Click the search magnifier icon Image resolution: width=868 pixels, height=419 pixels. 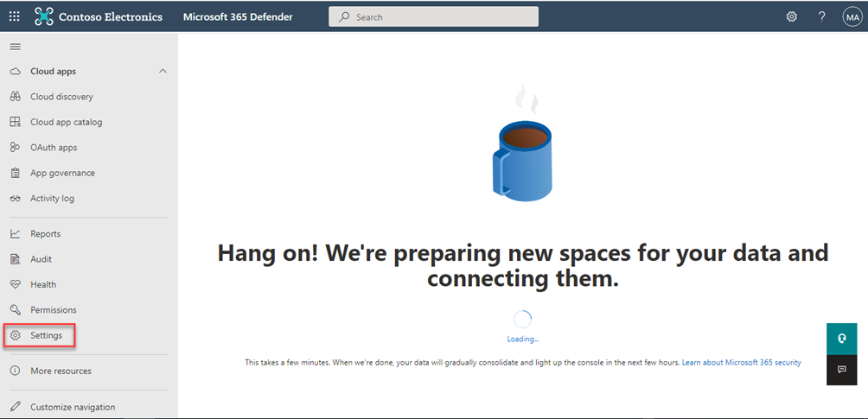[x=344, y=17]
